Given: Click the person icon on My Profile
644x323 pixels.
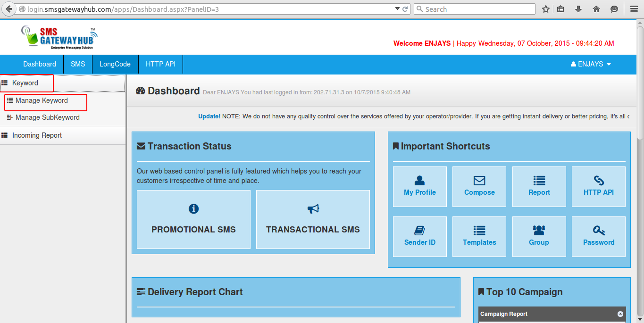Looking at the screenshot, I should pos(419,181).
